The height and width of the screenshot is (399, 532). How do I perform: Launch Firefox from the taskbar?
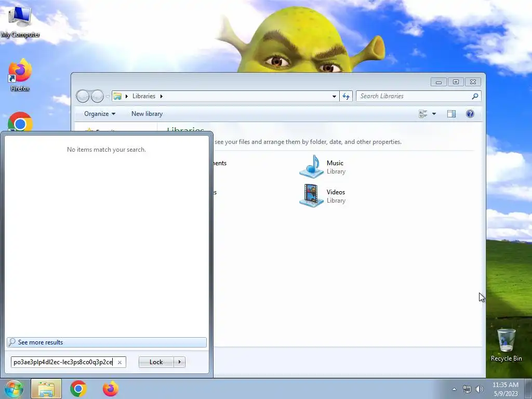pos(111,389)
